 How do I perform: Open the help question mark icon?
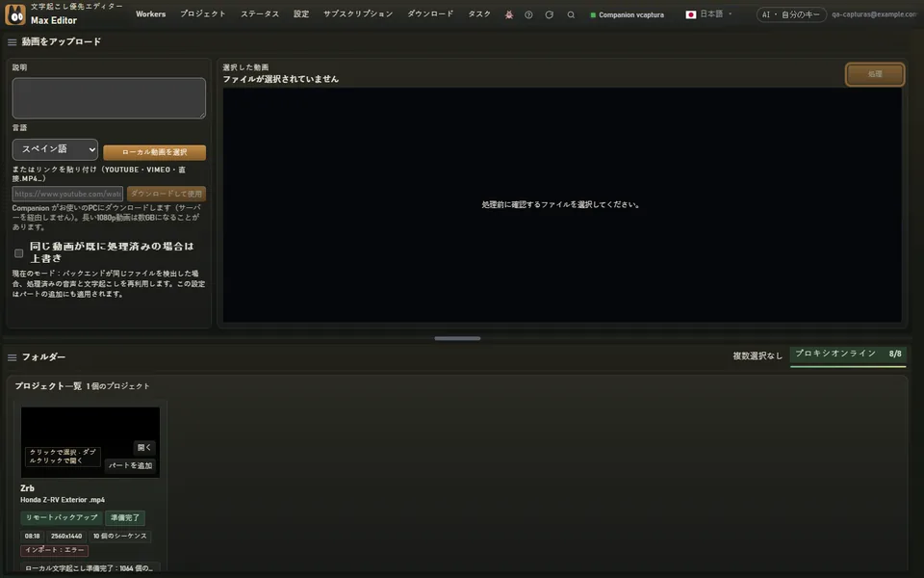[x=528, y=14]
